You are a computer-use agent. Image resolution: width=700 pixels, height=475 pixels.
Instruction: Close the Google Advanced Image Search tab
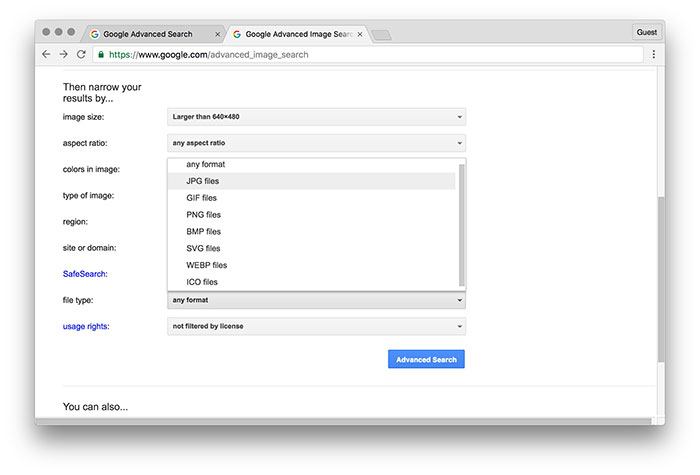click(362, 34)
